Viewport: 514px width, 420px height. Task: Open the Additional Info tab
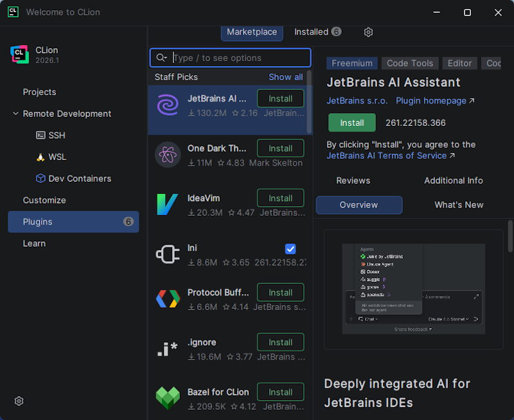click(454, 180)
